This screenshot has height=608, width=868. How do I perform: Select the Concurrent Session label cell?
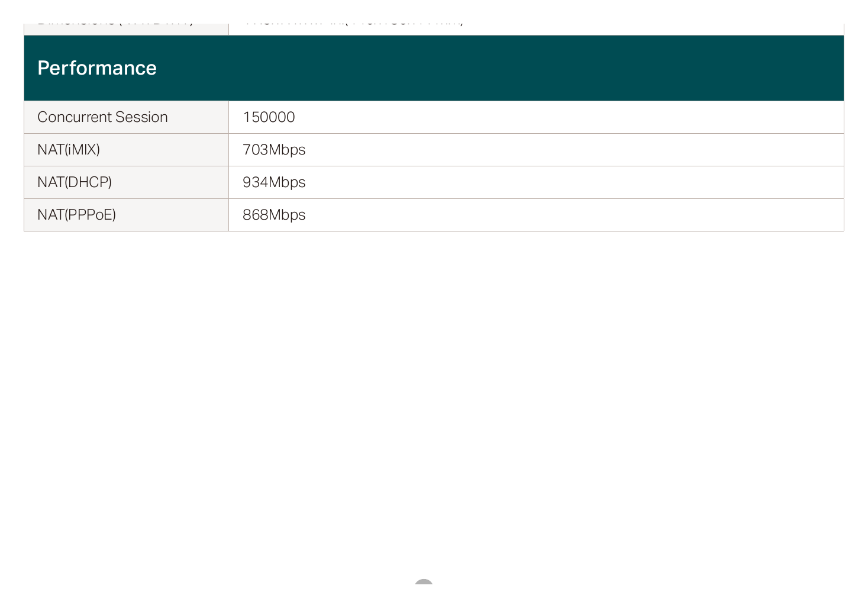[127, 117]
